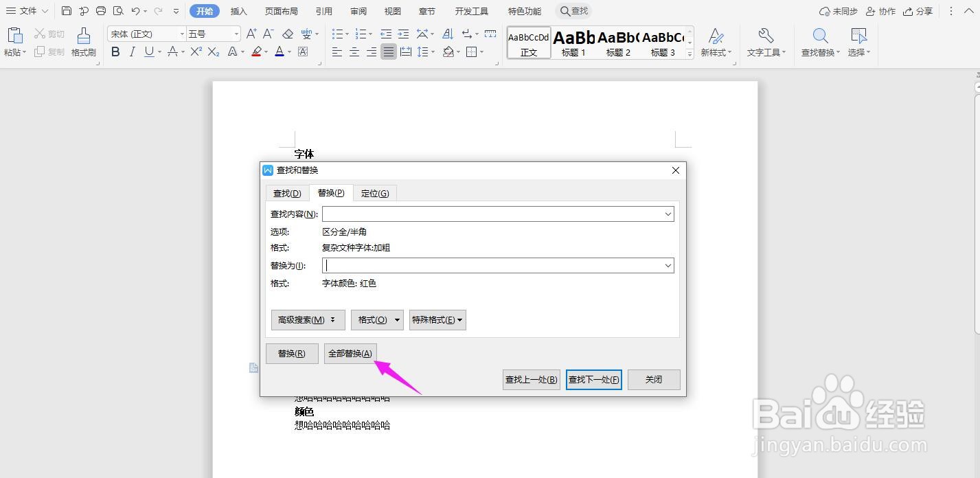The width and height of the screenshot is (980, 478).
Task: Switch to the 插入 ribbon tab
Action: pos(239,11)
